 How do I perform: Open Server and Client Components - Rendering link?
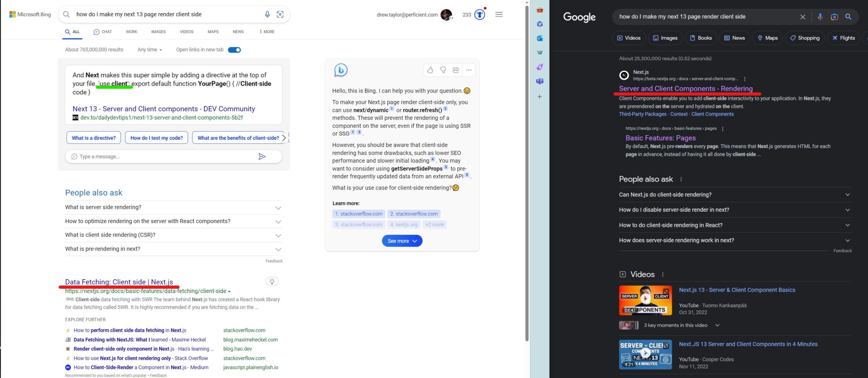pyautogui.click(x=686, y=88)
